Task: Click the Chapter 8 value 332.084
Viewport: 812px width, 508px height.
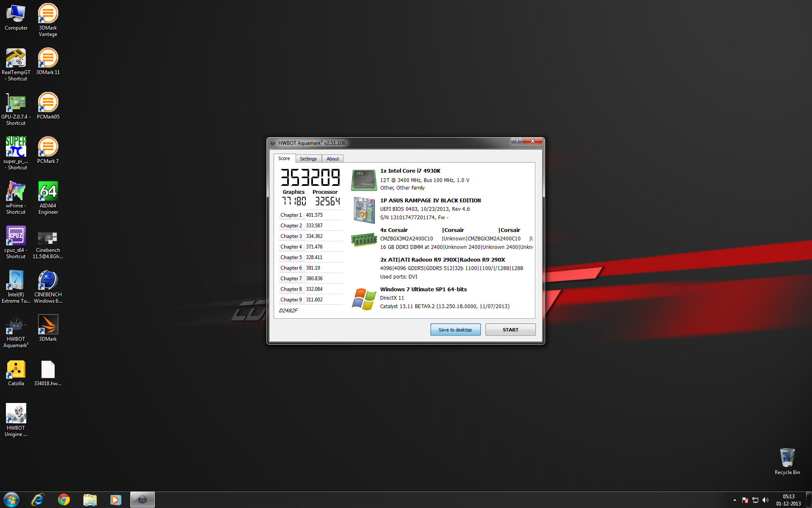Action: point(314,289)
